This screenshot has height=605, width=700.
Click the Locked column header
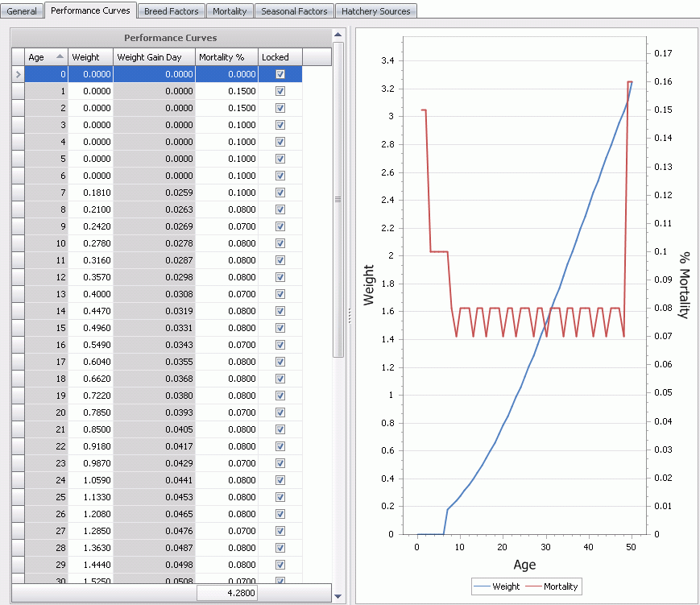coord(280,57)
